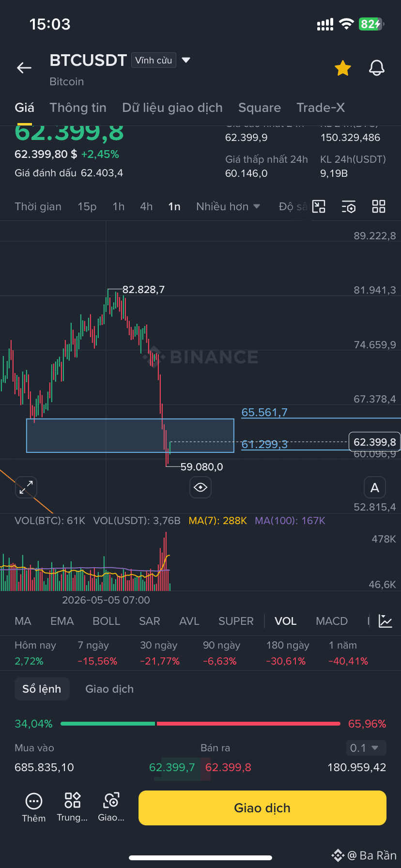
Task: Open chart drawing tools icon
Action: 319,207
